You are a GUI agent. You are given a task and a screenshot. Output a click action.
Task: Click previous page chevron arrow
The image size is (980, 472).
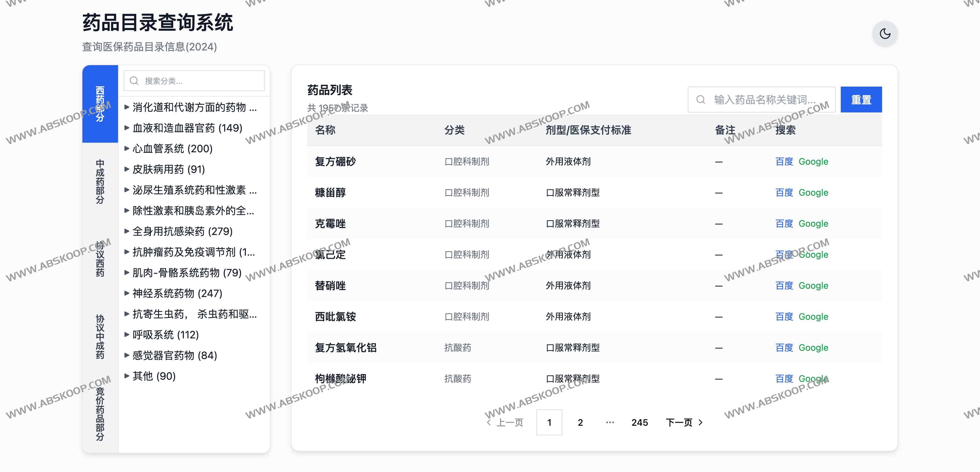tap(489, 423)
